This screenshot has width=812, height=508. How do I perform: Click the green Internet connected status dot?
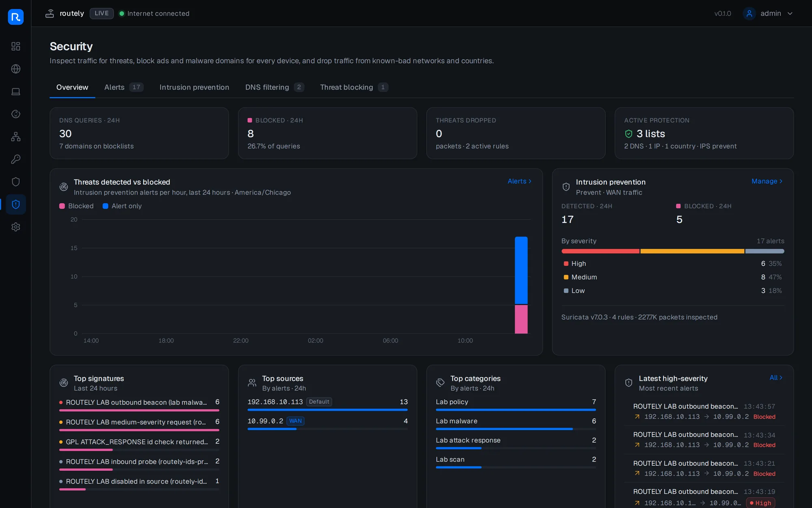[x=121, y=13]
